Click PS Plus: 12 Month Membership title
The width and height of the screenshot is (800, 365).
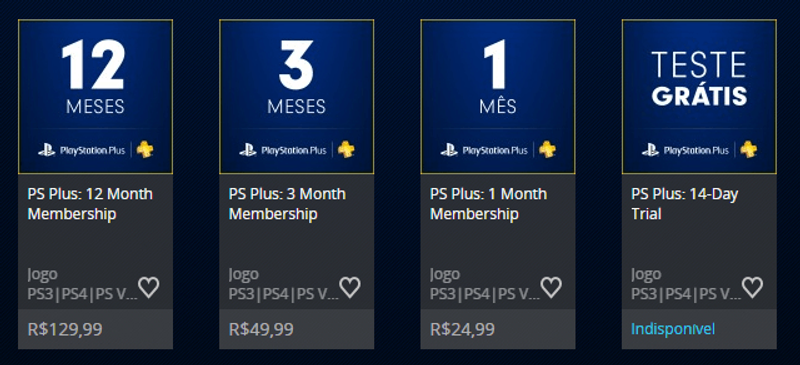point(90,204)
